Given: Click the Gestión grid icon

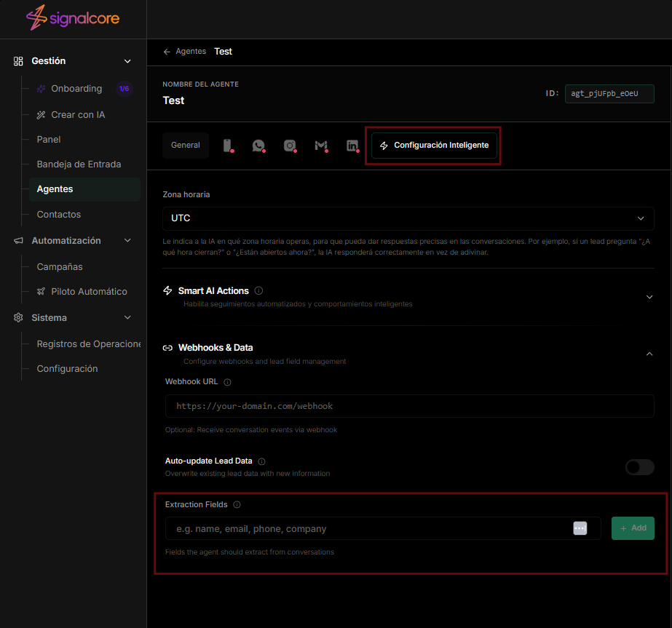Looking at the screenshot, I should coord(18,61).
